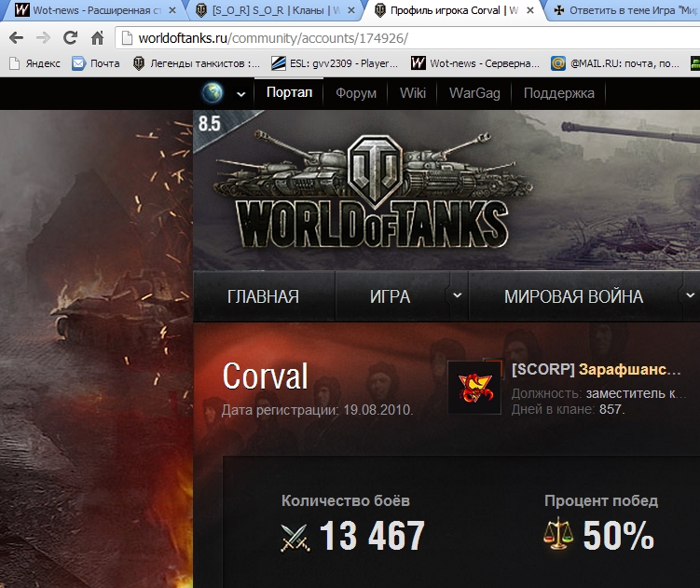The image size is (700, 588).
Task: Click the 8.5 version badge
Action: [x=210, y=124]
